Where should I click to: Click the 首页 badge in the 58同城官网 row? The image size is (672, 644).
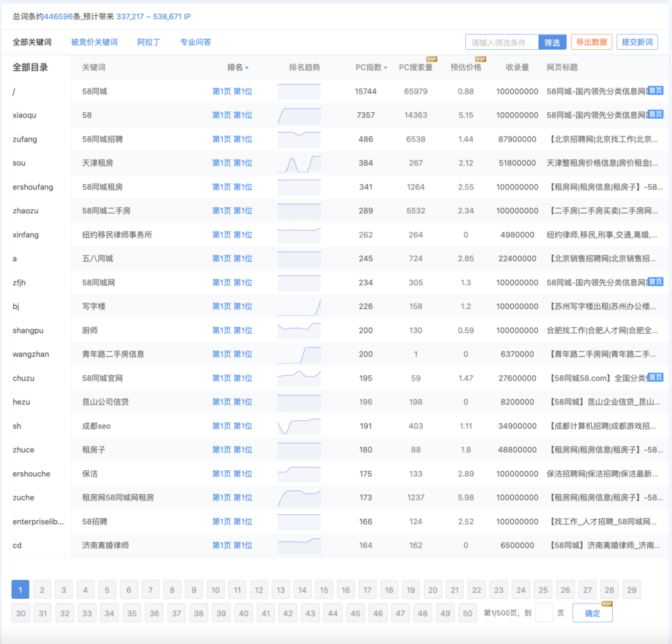click(656, 377)
